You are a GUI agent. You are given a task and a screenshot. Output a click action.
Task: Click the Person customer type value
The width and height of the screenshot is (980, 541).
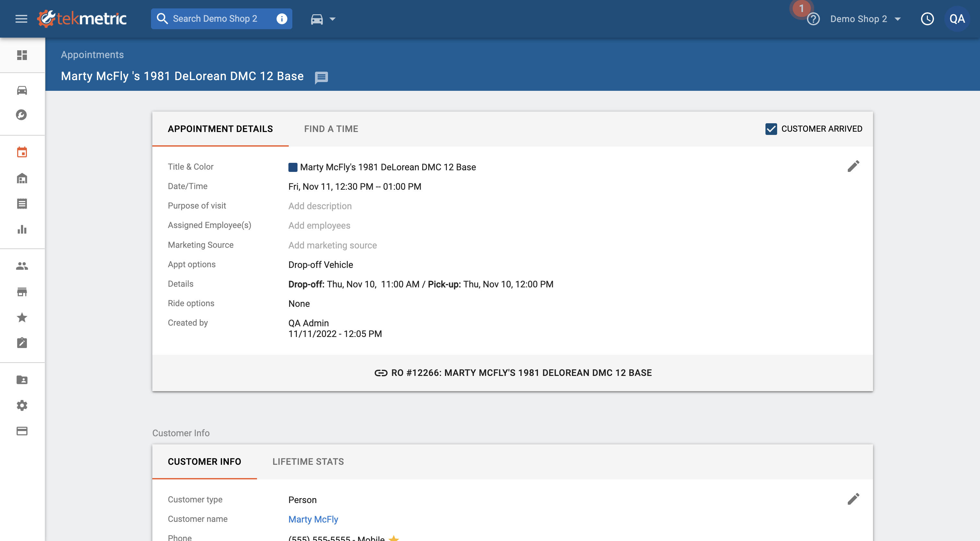click(x=302, y=500)
